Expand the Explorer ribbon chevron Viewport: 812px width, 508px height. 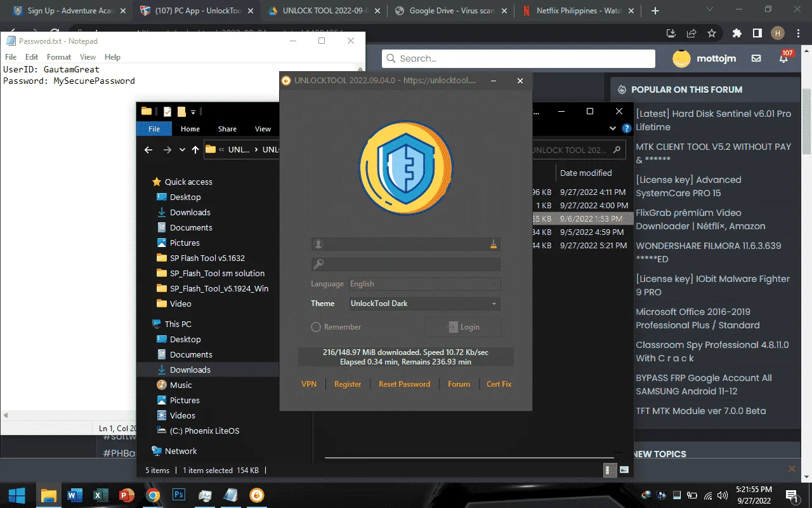point(613,128)
